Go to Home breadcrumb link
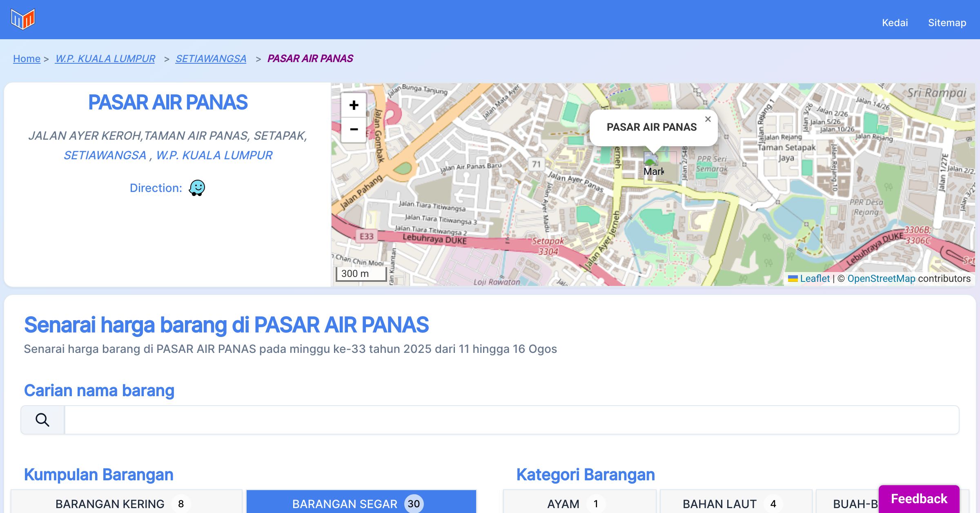The width and height of the screenshot is (980, 513). [27, 59]
